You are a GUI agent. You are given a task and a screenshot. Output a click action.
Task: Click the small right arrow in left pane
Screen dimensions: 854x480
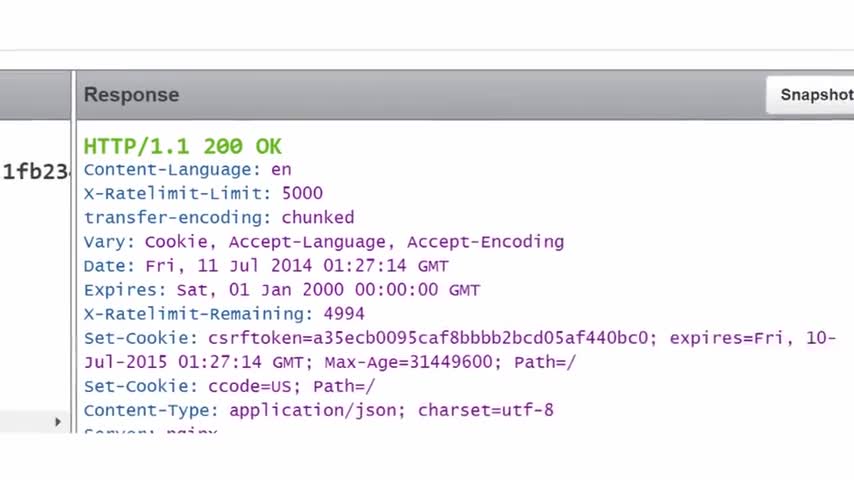pos(58,421)
